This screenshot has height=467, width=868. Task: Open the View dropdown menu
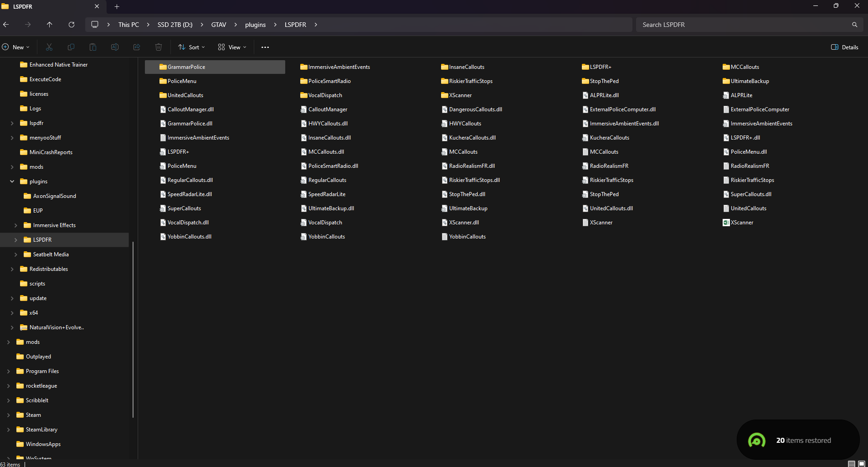(x=232, y=47)
